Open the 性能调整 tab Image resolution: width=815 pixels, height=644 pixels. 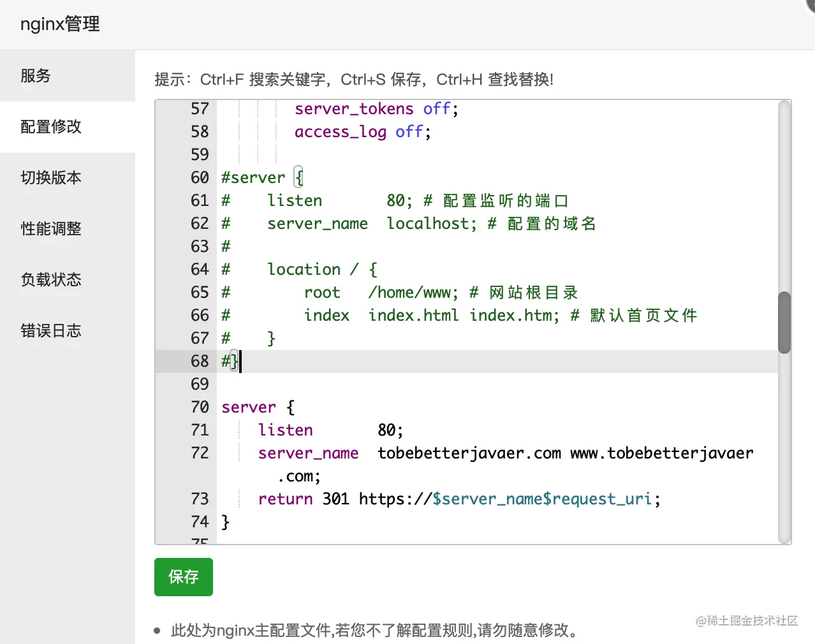pos(67,229)
